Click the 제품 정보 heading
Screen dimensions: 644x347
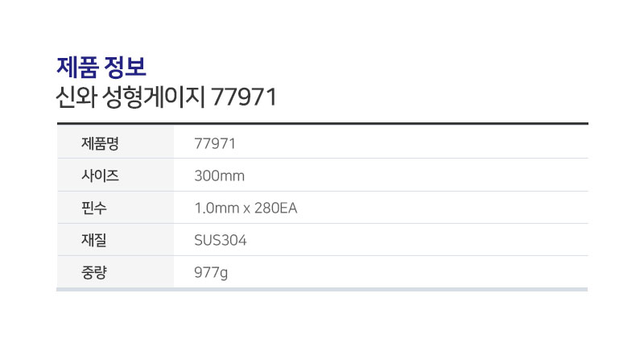click(x=101, y=68)
